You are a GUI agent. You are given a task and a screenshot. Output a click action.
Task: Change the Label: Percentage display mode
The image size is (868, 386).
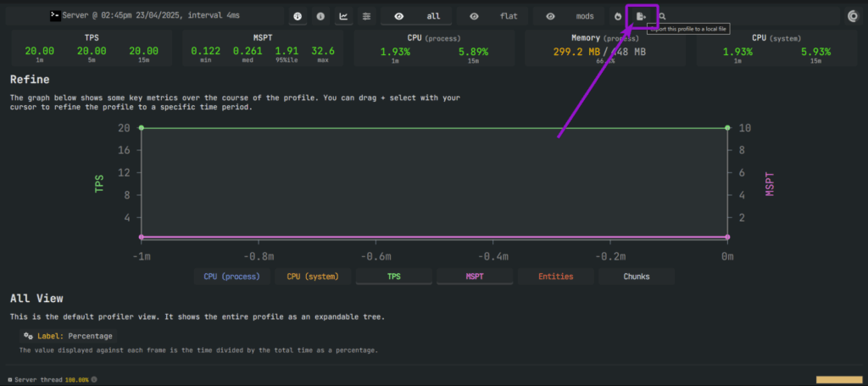[x=68, y=336]
